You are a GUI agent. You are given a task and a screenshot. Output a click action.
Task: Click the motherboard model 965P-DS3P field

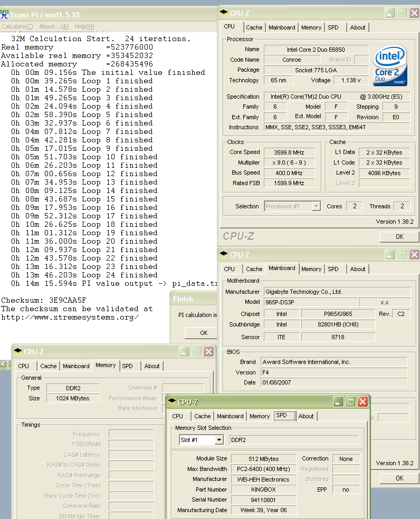[311, 302]
